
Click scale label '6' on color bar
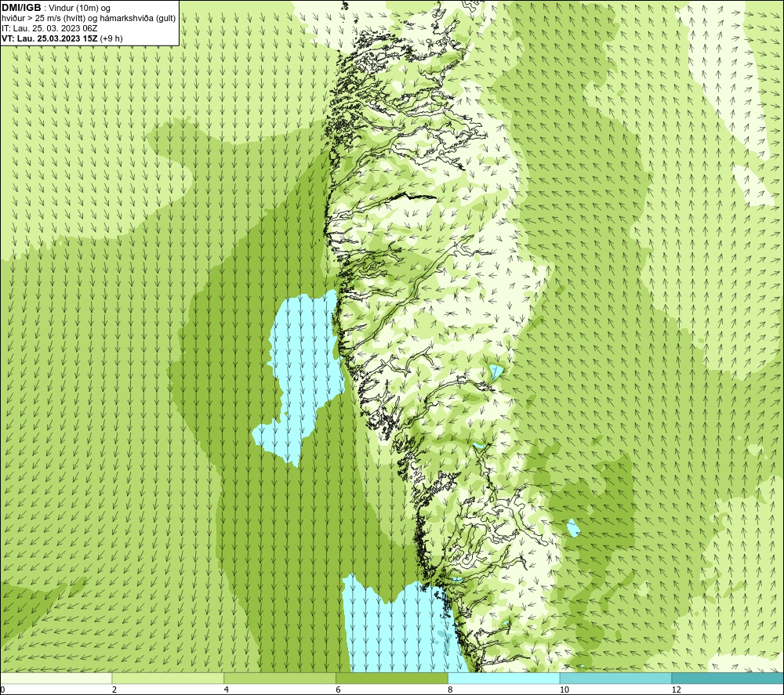pos(339,690)
